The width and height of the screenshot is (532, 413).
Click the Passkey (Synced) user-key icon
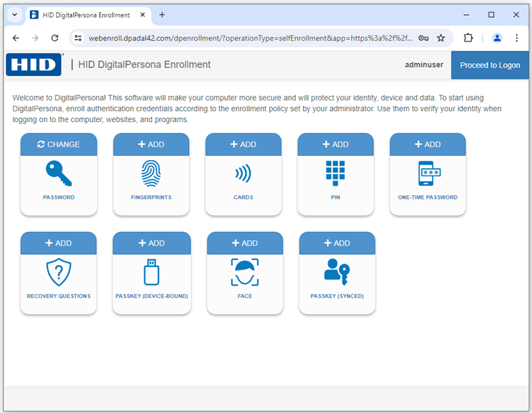click(337, 273)
